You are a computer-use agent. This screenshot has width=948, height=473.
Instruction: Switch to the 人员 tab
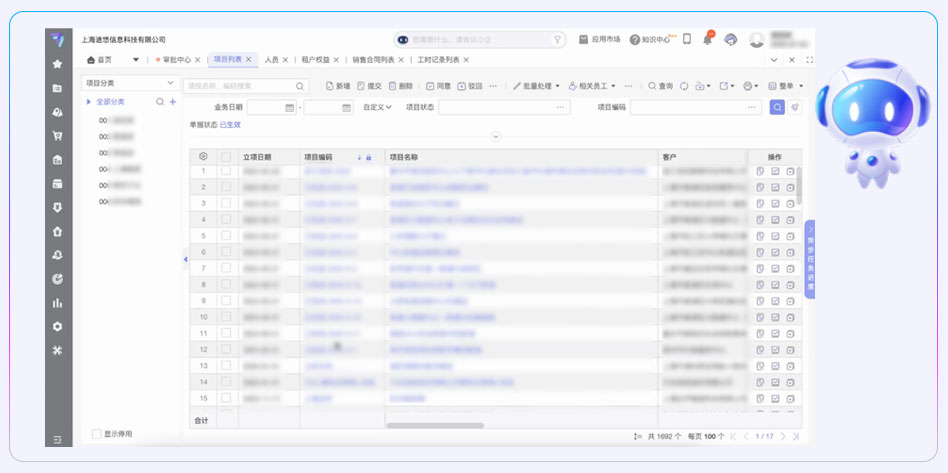[271, 60]
